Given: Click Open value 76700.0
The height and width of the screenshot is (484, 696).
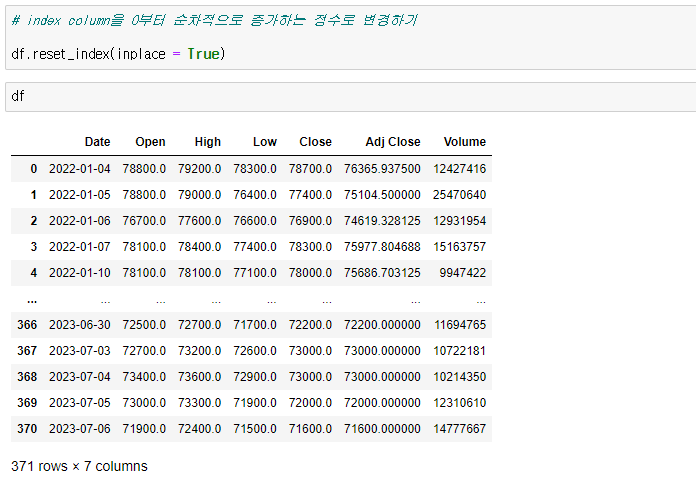Looking at the screenshot, I should point(144,221).
